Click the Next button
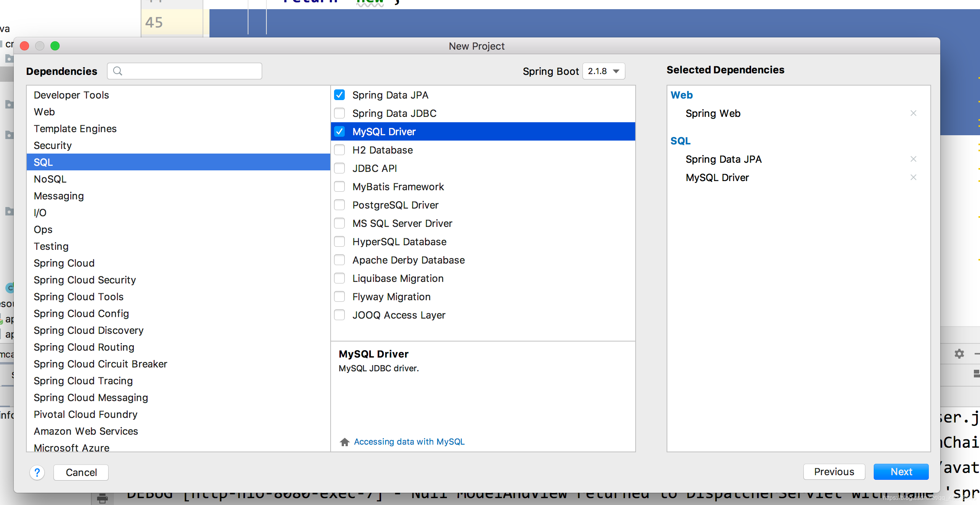 click(901, 472)
